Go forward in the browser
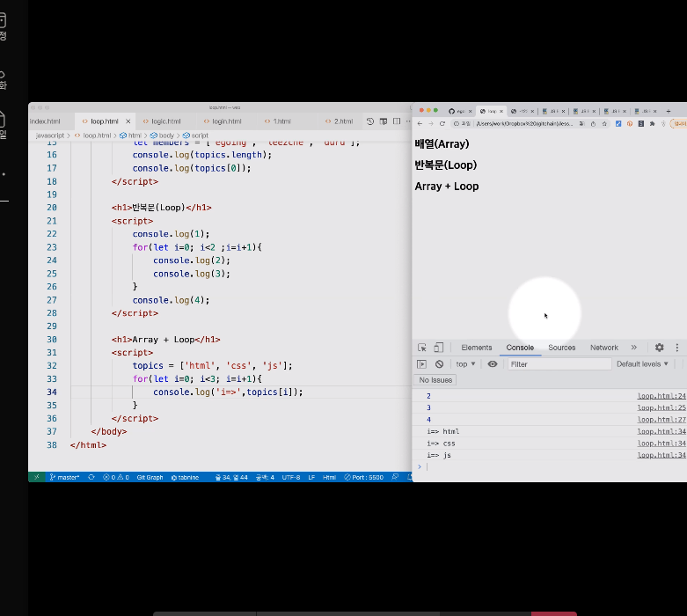 [x=431, y=123]
